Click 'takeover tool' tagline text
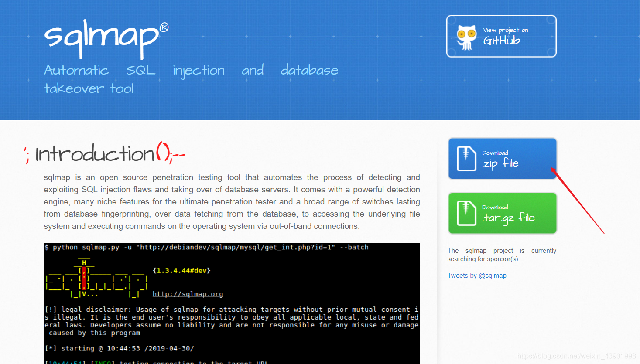640x364 pixels. click(x=89, y=88)
